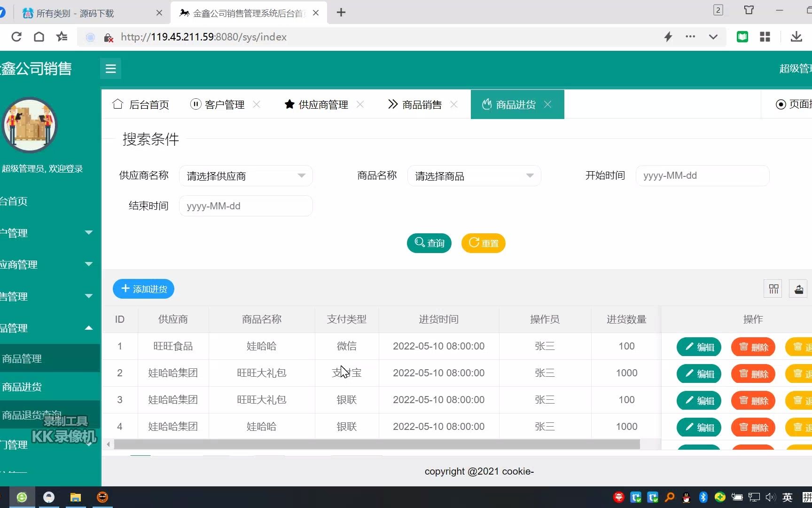812x508 pixels.
Task: Open QQ from the system tray
Action: (686, 497)
